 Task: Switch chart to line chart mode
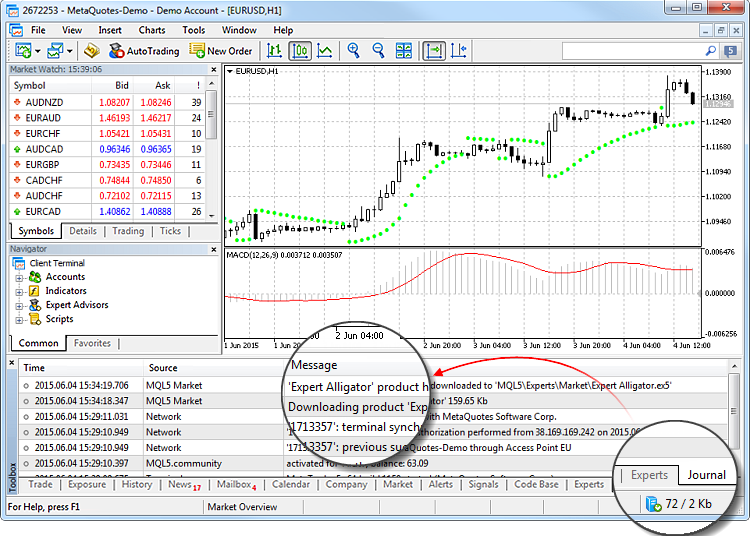pos(325,51)
